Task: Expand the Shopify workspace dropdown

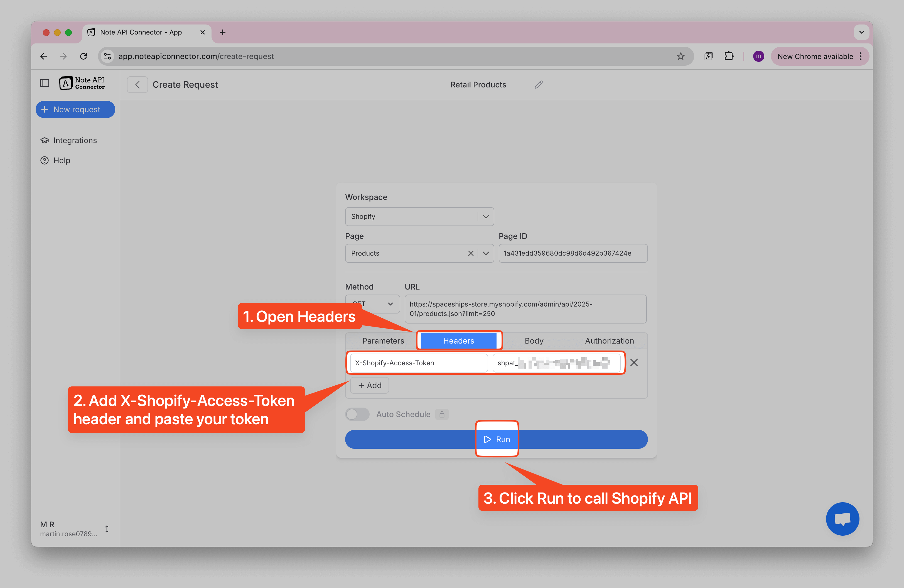Action: [x=485, y=217]
